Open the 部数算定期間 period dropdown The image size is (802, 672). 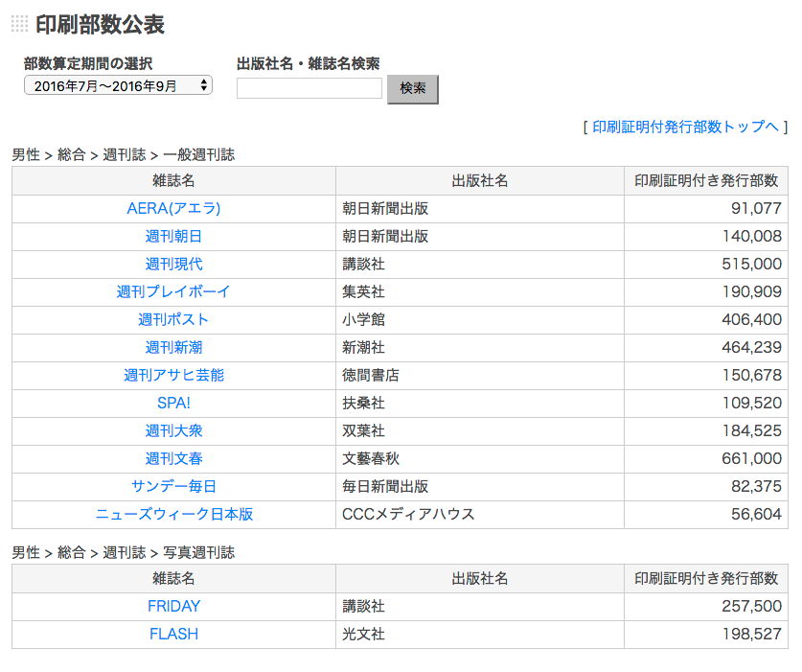118,85
